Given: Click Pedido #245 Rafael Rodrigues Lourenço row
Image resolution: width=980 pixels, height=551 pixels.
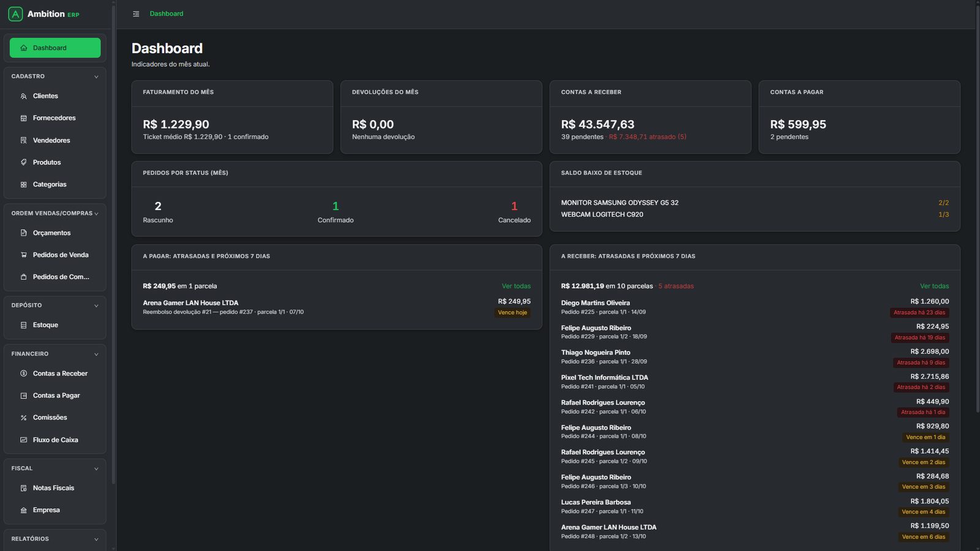Looking at the screenshot, I should tap(755, 457).
